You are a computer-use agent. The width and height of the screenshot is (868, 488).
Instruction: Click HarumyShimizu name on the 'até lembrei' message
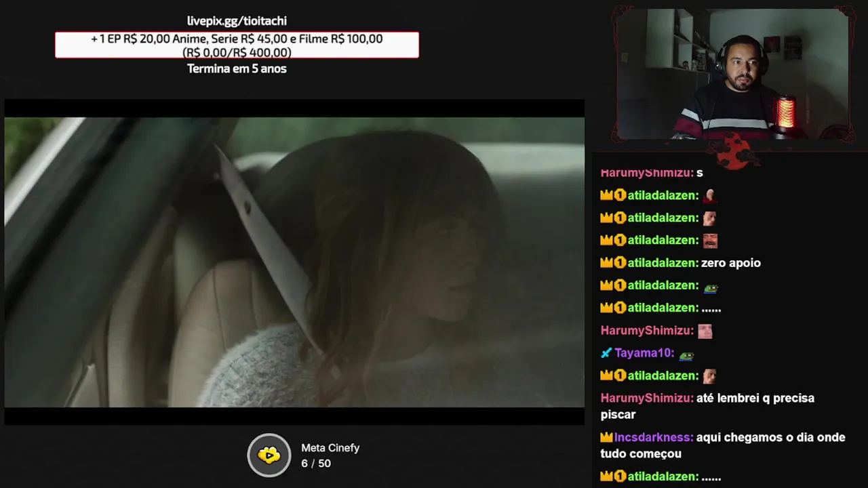[646, 399]
